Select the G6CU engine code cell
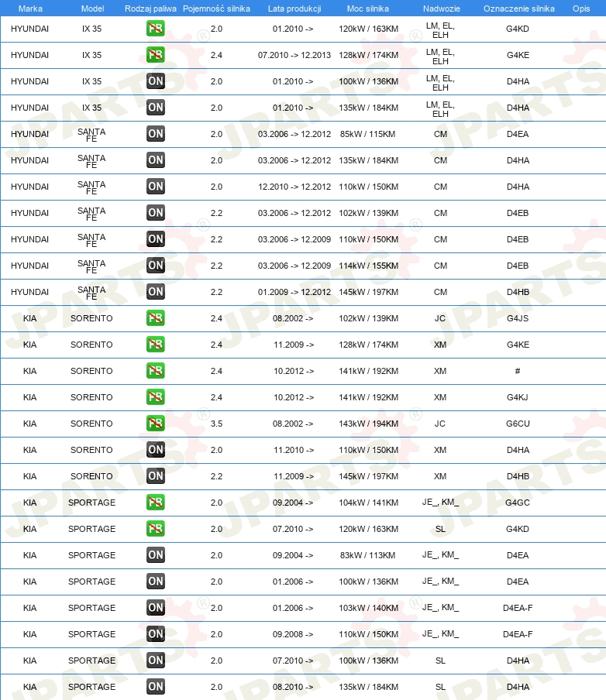The height and width of the screenshot is (700, 606). pos(518,424)
